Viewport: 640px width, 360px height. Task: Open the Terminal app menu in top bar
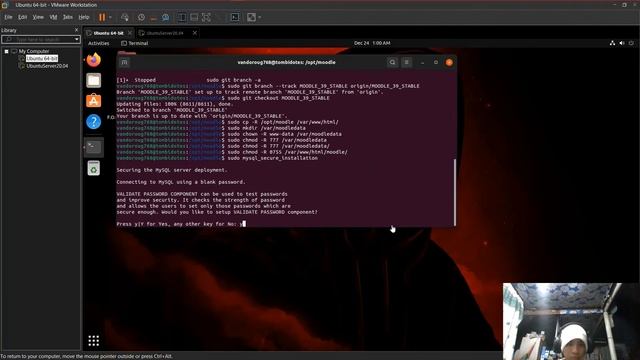pos(135,43)
